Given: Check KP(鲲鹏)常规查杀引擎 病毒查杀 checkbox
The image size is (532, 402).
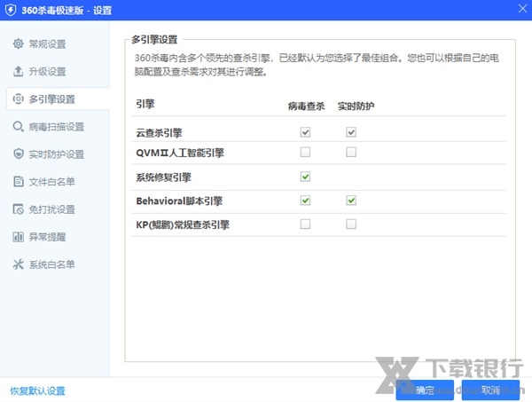Looking at the screenshot, I should pos(305,225).
